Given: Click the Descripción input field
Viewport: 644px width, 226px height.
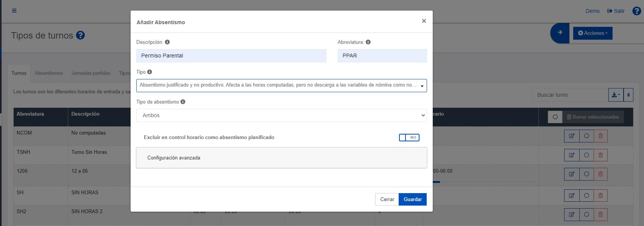Looking at the screenshot, I should (231, 56).
